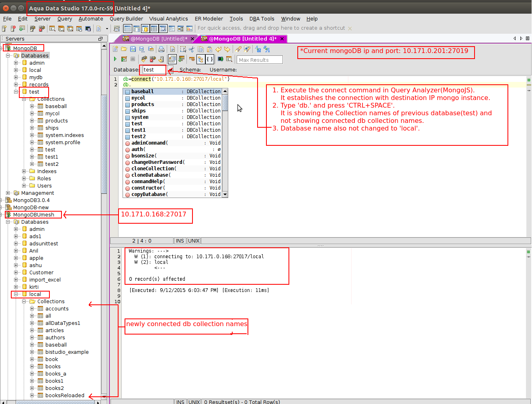This screenshot has width=532, height=404.
Task: Toggle the tree results view button
Action: point(201,59)
